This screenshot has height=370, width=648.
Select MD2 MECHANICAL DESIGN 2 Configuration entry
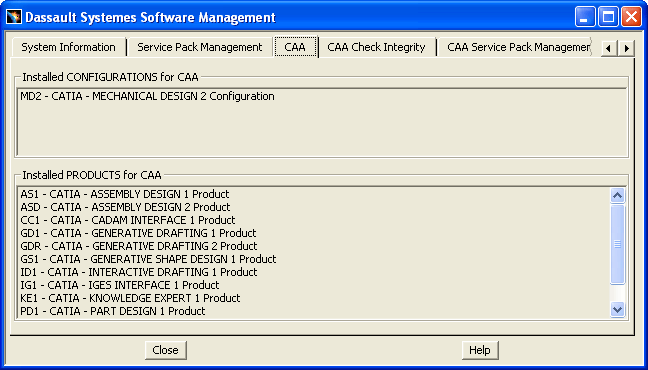coord(148,96)
